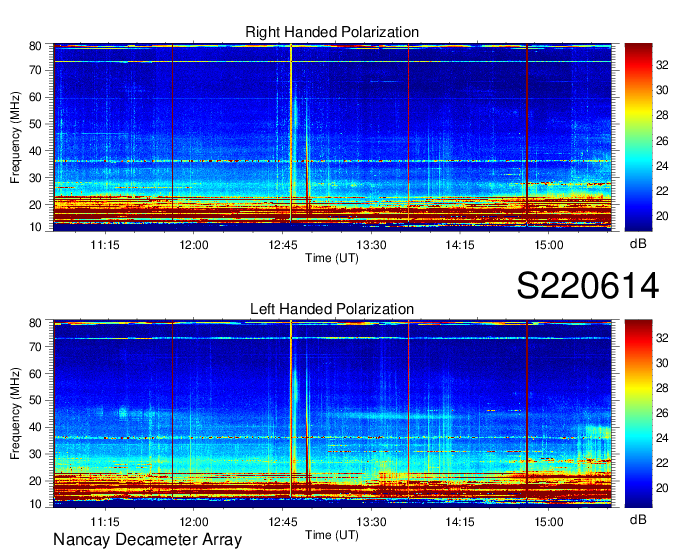Click the 32 dB label on Right Handed color bar
This screenshot has height=552, width=680.
662,65
